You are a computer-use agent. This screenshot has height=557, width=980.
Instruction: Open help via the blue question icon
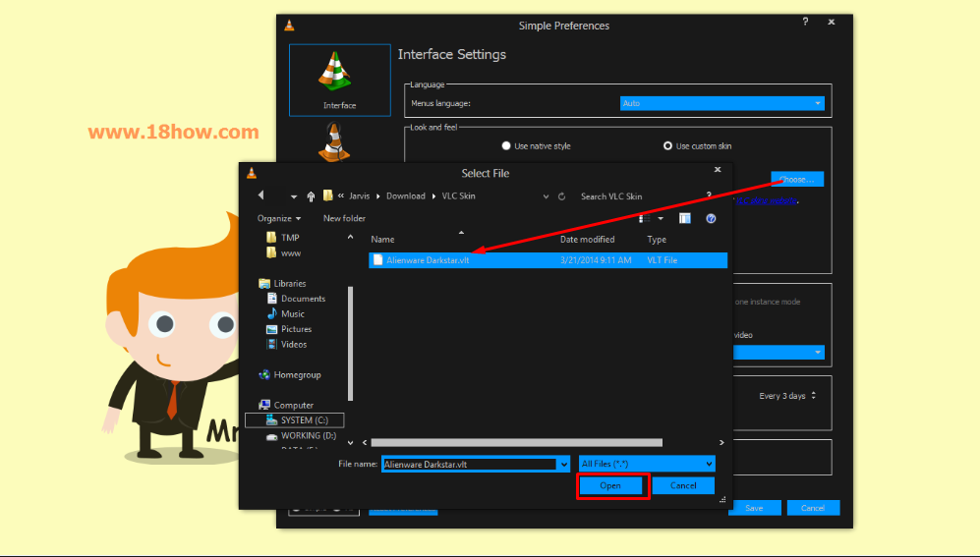(x=711, y=218)
